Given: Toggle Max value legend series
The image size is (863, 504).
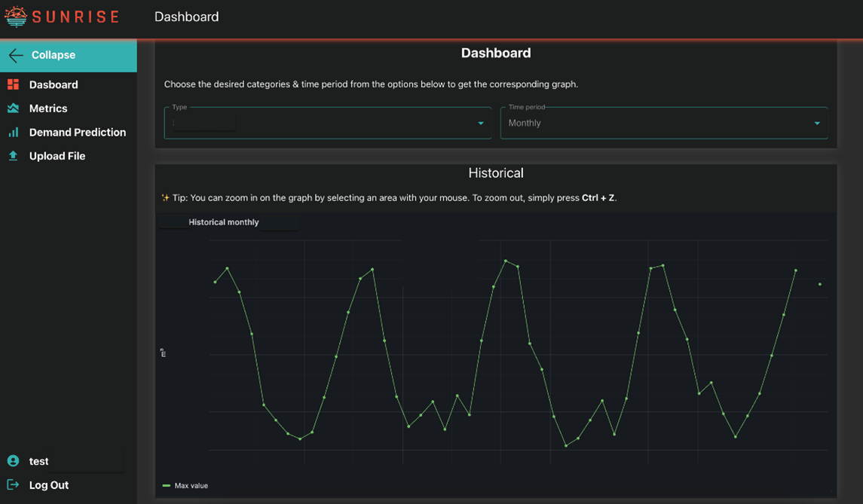Looking at the screenshot, I should (185, 486).
